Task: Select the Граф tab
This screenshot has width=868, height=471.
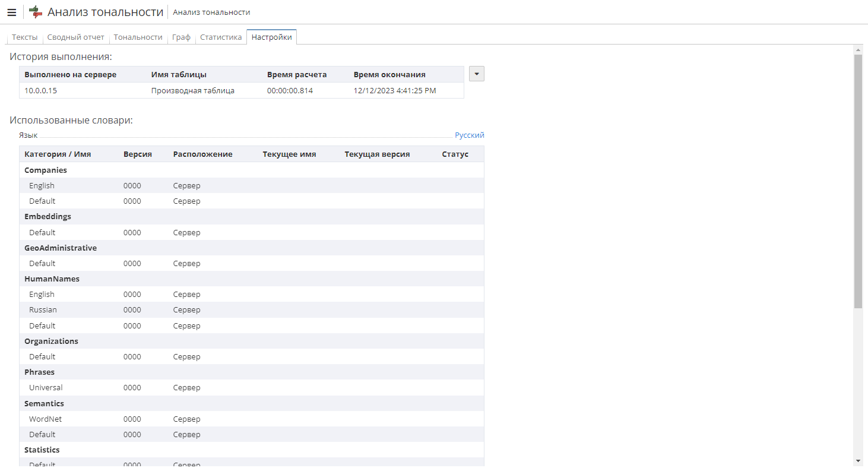Action: pyautogui.click(x=181, y=37)
